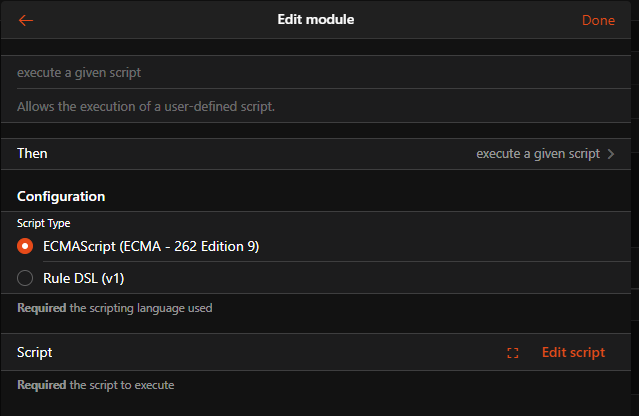Click the Script Type label

click(x=44, y=223)
